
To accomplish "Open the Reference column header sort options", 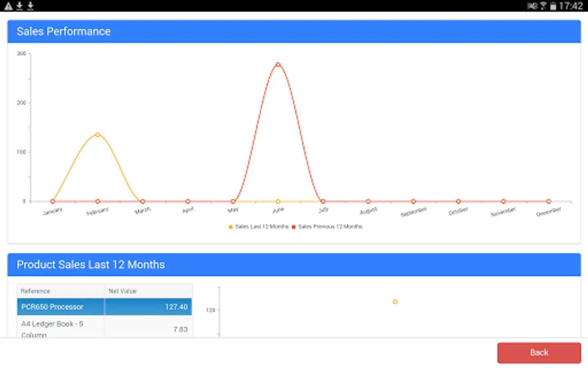I will pos(36,291).
